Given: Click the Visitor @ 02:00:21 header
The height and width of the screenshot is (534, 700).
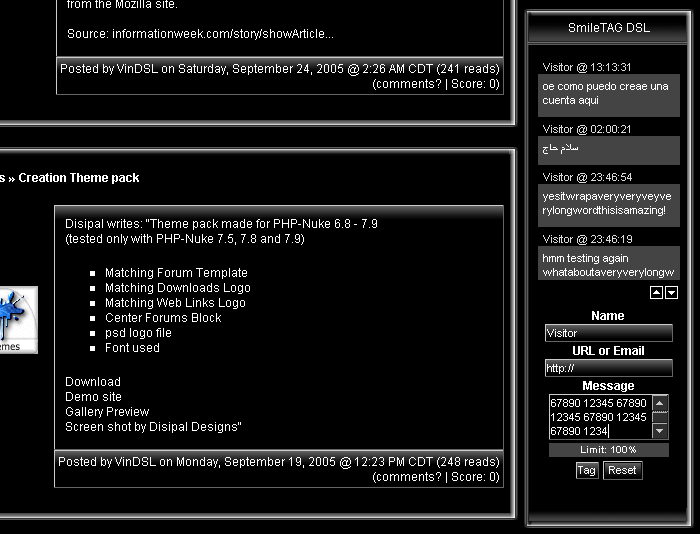Looking at the screenshot, I should click(587, 129).
